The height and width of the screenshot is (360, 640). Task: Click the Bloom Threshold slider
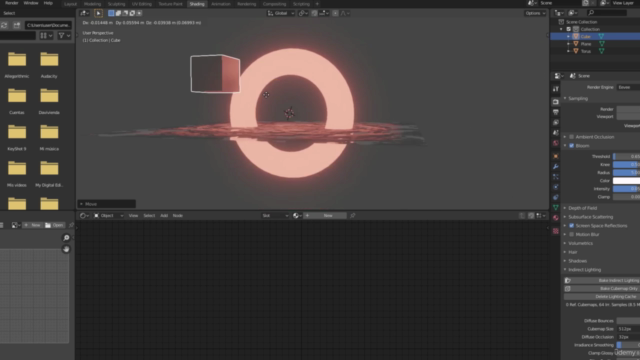627,156
